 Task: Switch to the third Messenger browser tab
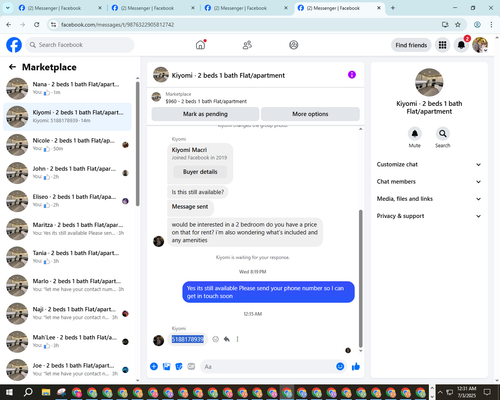tap(246, 8)
